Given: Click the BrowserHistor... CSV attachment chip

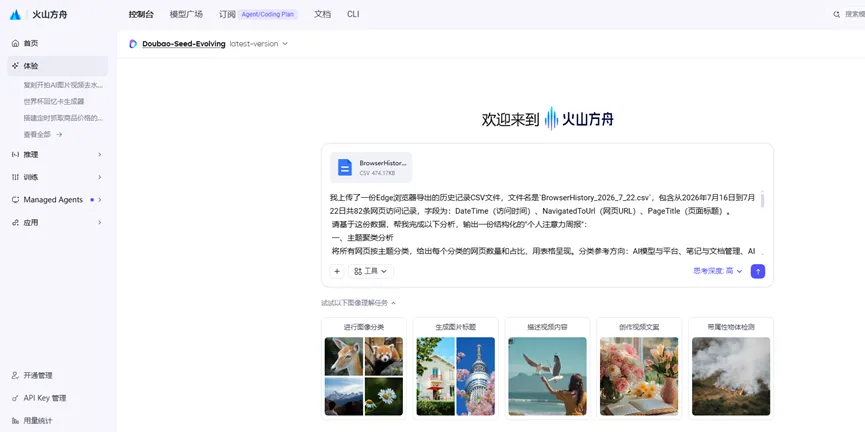Looking at the screenshot, I should coord(371,167).
